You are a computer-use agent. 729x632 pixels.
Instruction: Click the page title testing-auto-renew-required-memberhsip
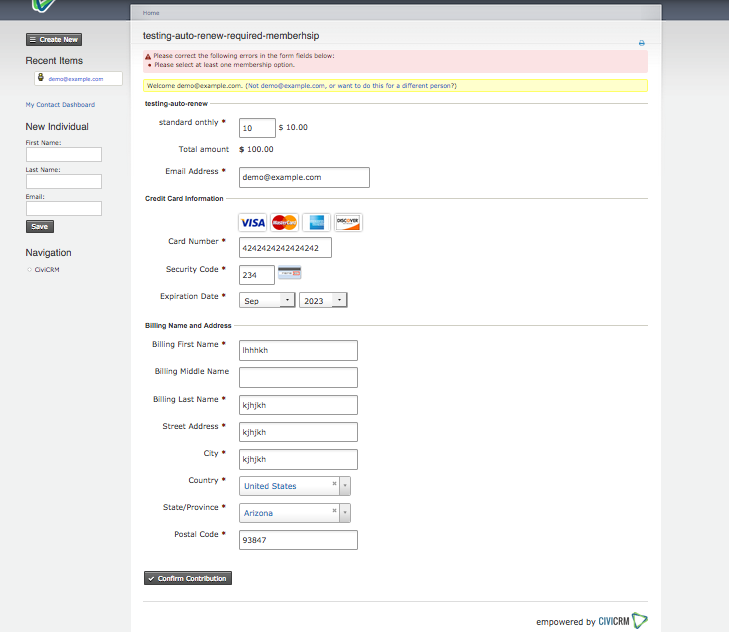231,36
